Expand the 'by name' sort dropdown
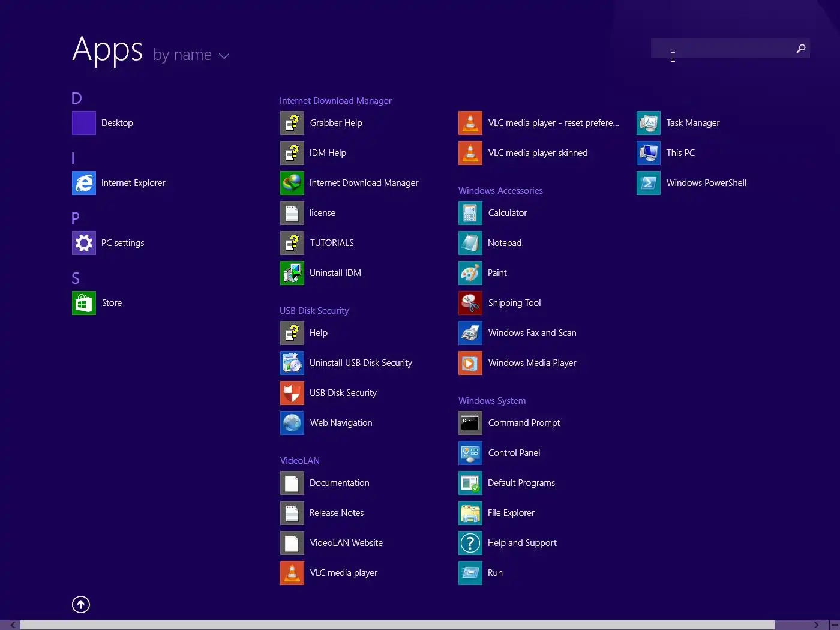This screenshot has width=840, height=630. [x=191, y=55]
